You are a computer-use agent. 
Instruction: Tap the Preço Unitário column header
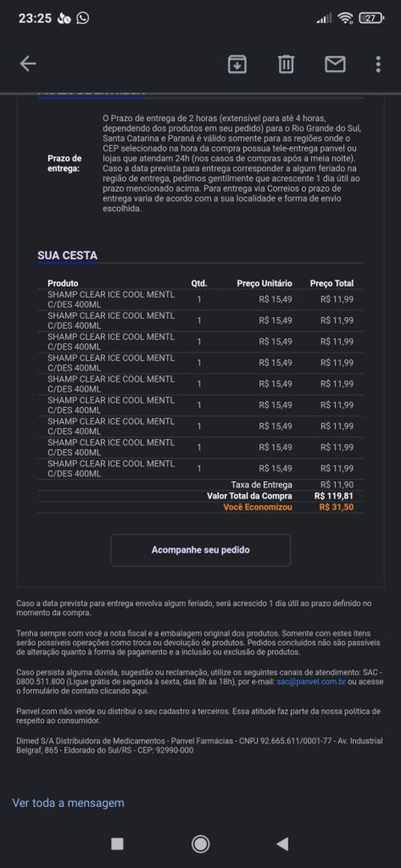pyautogui.click(x=265, y=283)
